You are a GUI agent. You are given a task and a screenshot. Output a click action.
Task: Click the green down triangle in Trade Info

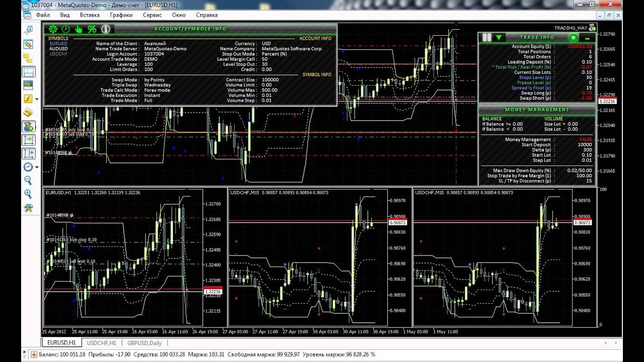tap(499, 37)
